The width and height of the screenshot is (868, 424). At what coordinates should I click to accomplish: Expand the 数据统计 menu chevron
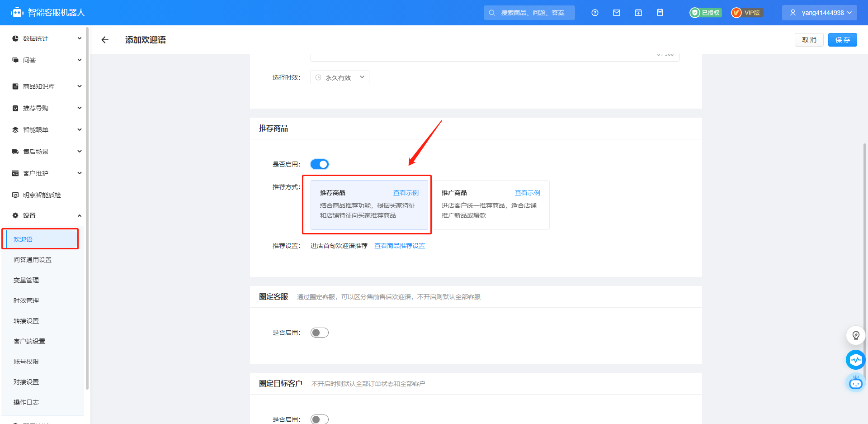(80, 38)
